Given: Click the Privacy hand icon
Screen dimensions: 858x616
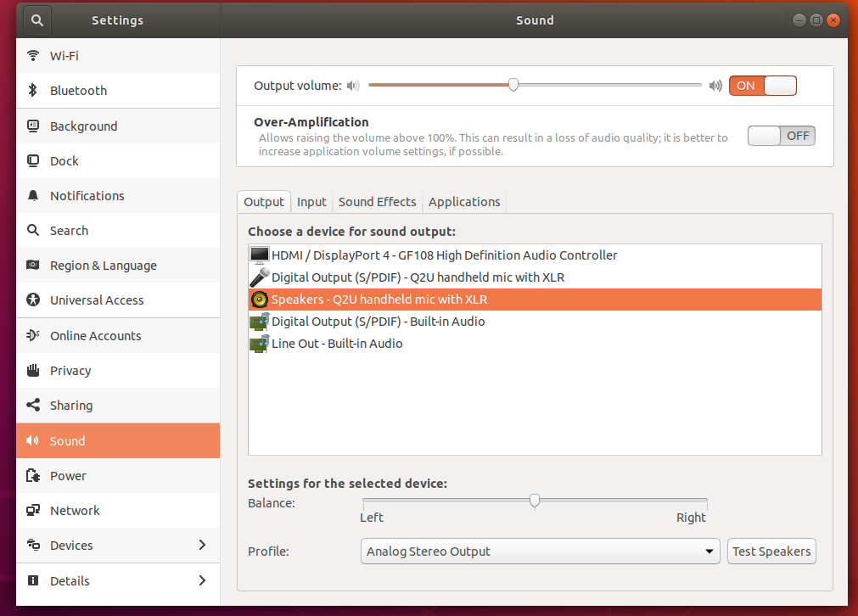Looking at the screenshot, I should tap(33, 371).
